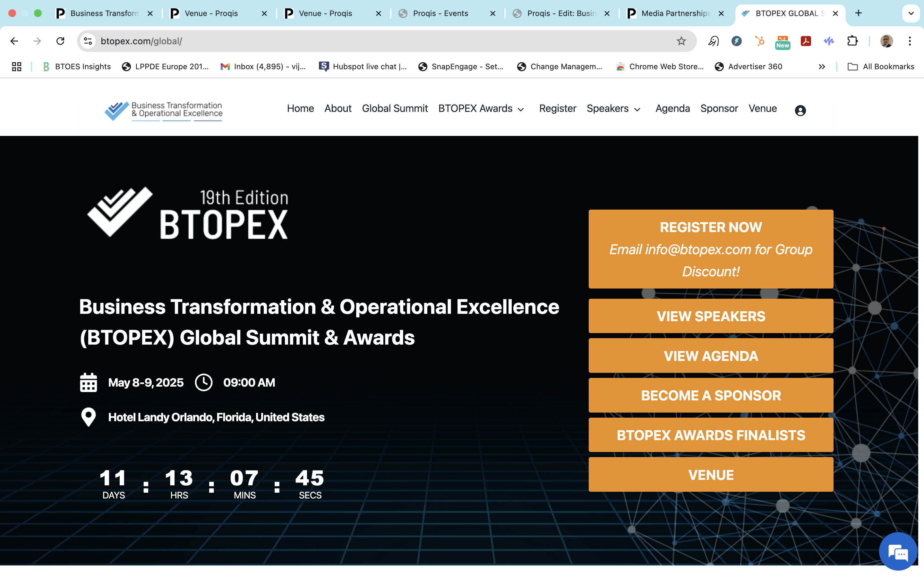Image resolution: width=924 pixels, height=577 pixels.
Task: Show hidden bookmarks with double chevron
Action: click(x=822, y=67)
